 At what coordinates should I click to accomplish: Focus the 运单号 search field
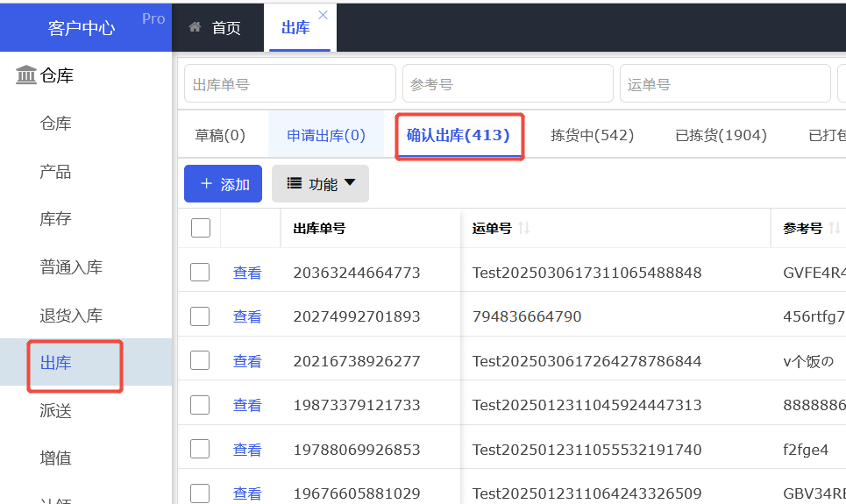click(x=725, y=83)
